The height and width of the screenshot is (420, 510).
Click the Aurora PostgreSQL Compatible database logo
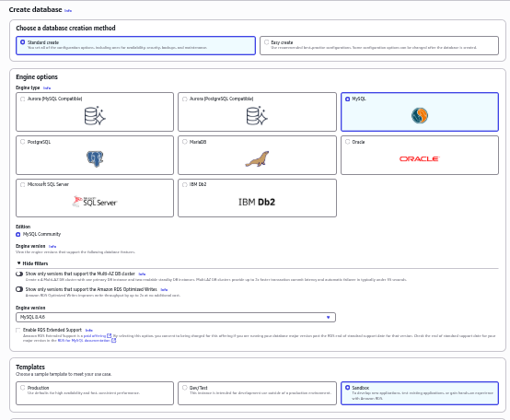(x=257, y=116)
